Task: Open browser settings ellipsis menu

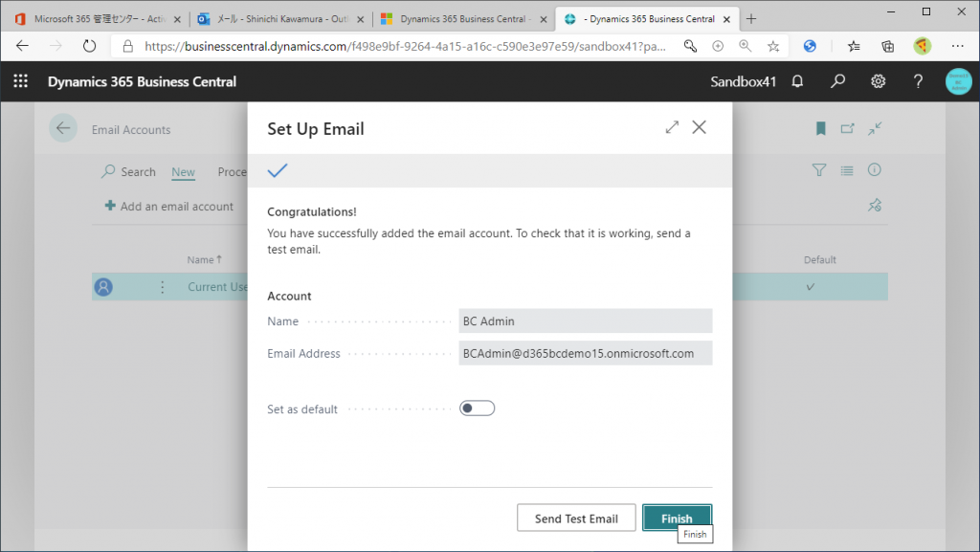Action: [x=957, y=46]
